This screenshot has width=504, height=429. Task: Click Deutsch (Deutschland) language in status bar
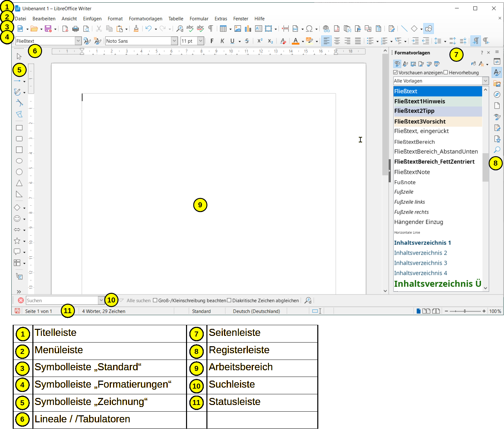pos(256,311)
